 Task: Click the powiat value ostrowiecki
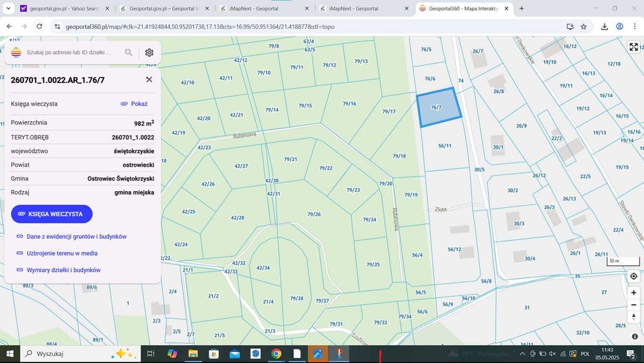[138, 165]
